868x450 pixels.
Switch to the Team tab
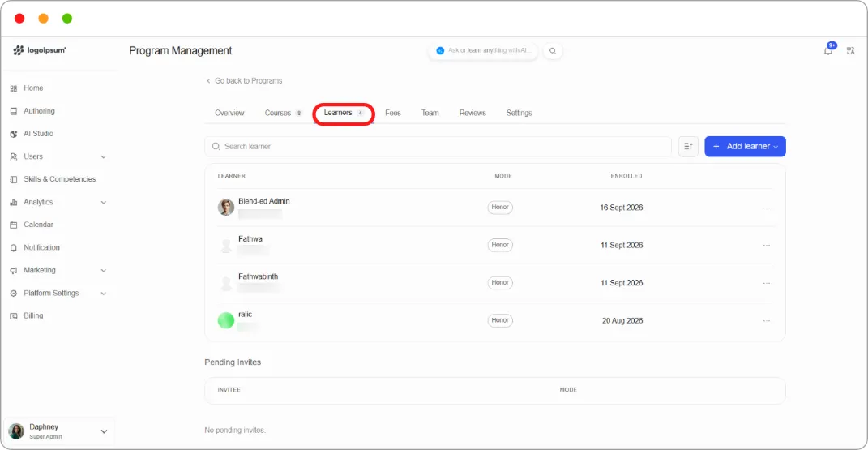[430, 113]
